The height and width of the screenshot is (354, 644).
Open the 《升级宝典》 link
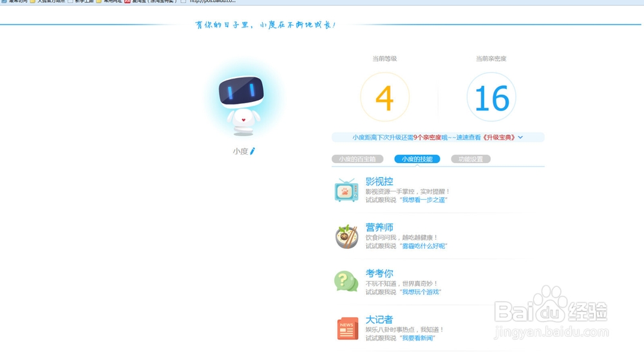(x=498, y=137)
